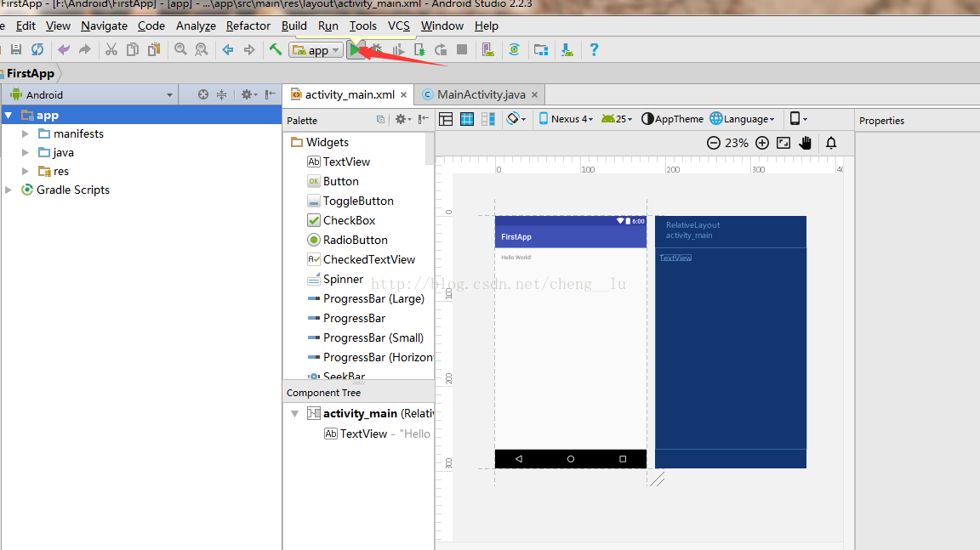Zoom out the design preview with minus
Viewport: 980px width, 550px height.
coord(713,143)
